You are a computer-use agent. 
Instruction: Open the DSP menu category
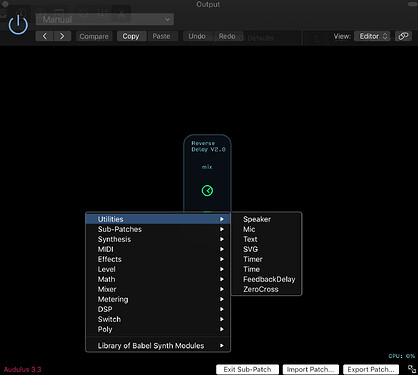[x=158, y=309]
